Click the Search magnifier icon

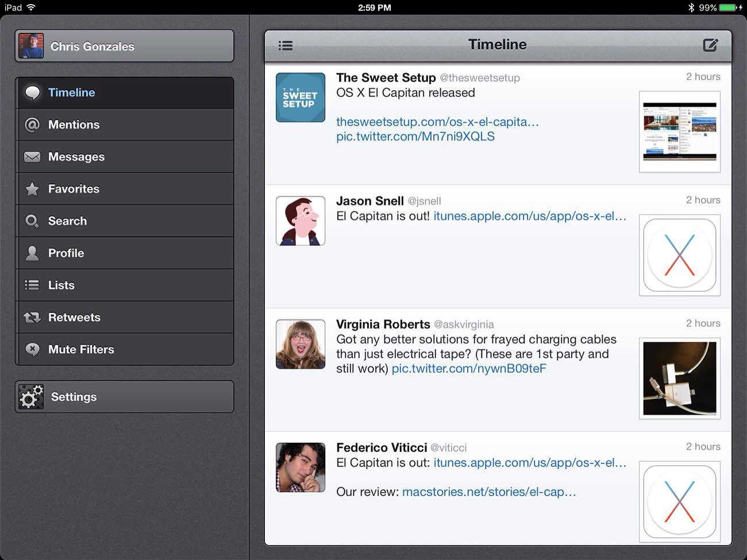32,221
